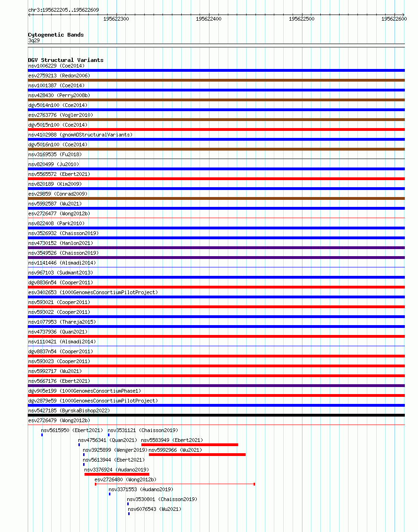Click nsv967103 (Sudmant2013) label
The image size is (418, 532).
61,273
